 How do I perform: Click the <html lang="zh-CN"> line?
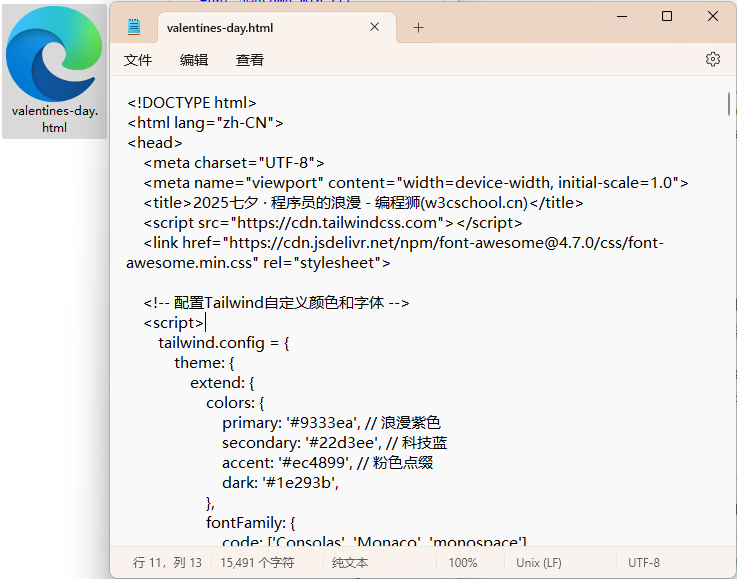[205, 123]
